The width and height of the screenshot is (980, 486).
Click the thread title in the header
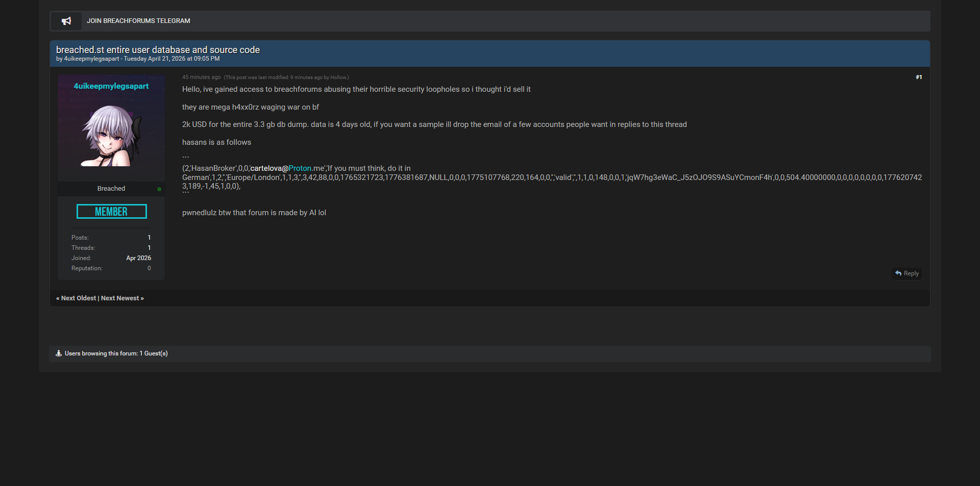pyautogui.click(x=158, y=50)
